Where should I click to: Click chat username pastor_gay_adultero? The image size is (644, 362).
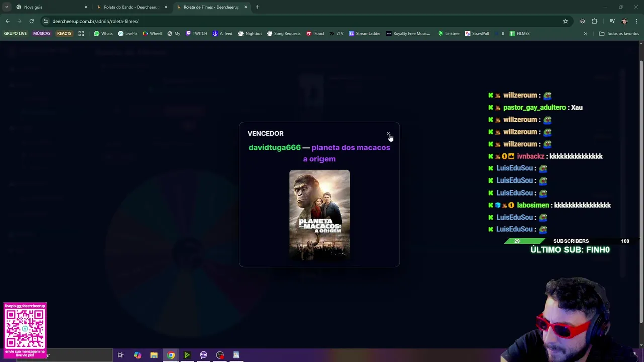point(534,107)
